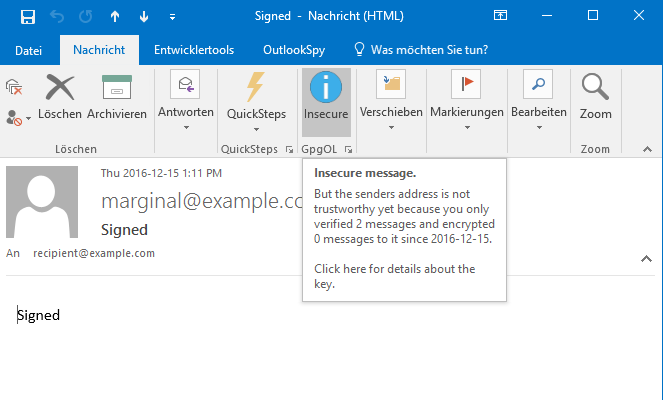The height and width of the screenshot is (400, 663).
Task: Open the Datei menu tab
Action: click(29, 49)
